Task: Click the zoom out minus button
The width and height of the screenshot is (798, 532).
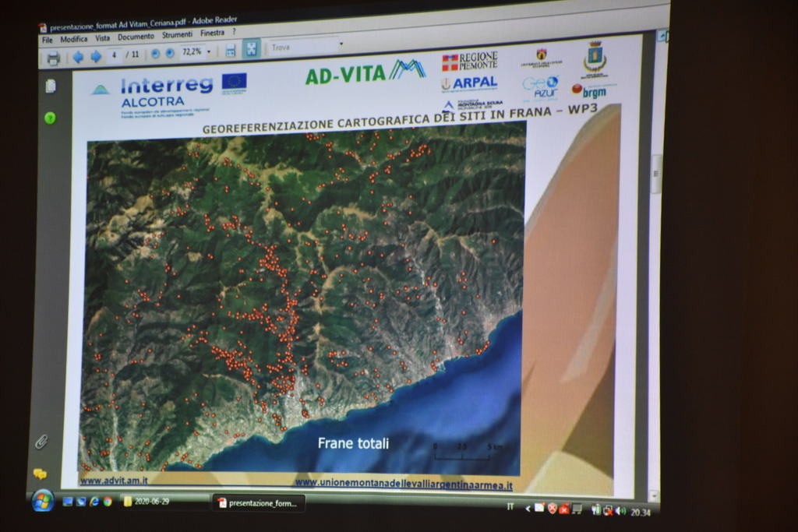Action: tap(155, 54)
